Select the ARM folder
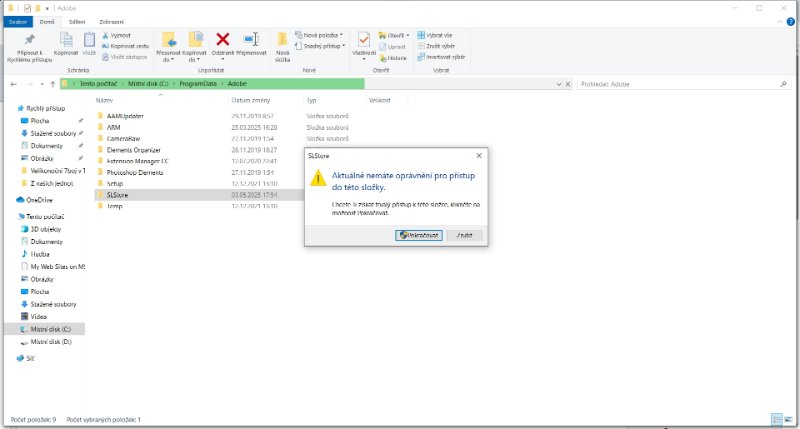This screenshot has height=429, width=800. [113, 128]
